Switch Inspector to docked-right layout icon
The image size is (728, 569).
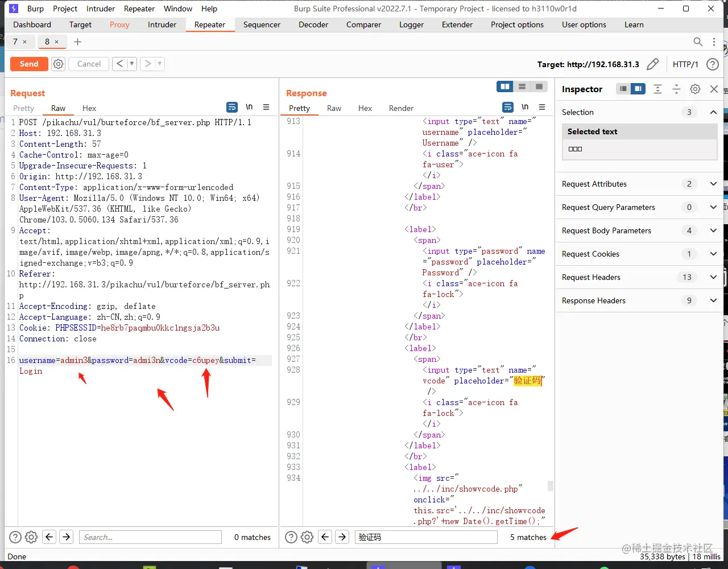point(638,89)
